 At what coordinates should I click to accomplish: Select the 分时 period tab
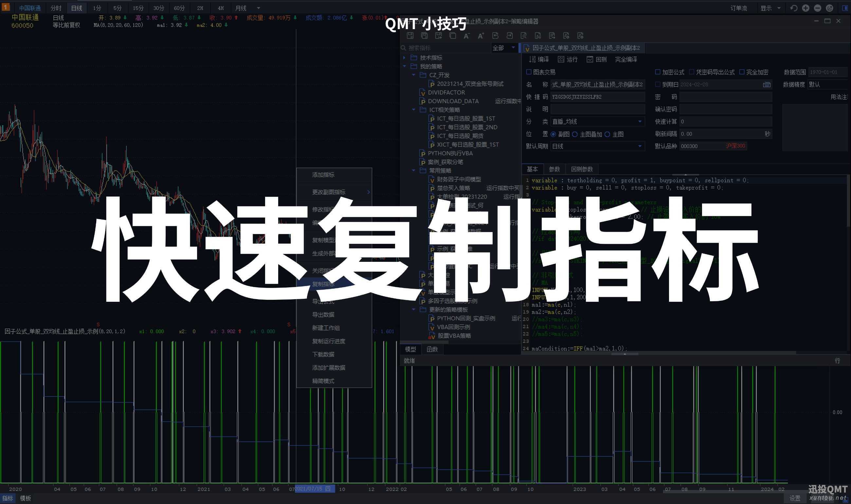click(56, 8)
